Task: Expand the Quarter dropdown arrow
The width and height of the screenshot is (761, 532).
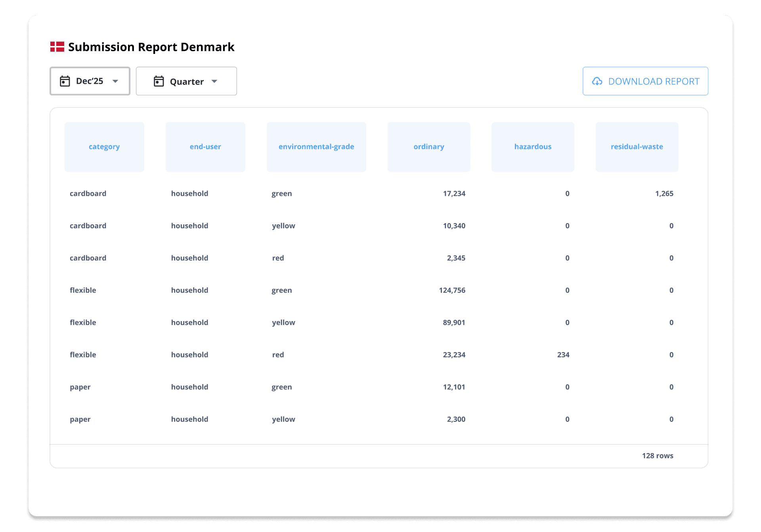Action: point(214,81)
